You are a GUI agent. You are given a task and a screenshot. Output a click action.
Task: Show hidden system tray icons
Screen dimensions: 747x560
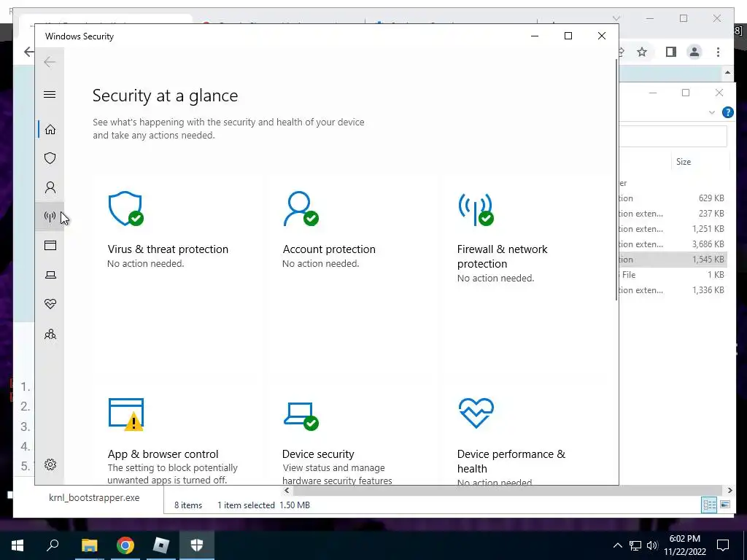coord(617,545)
